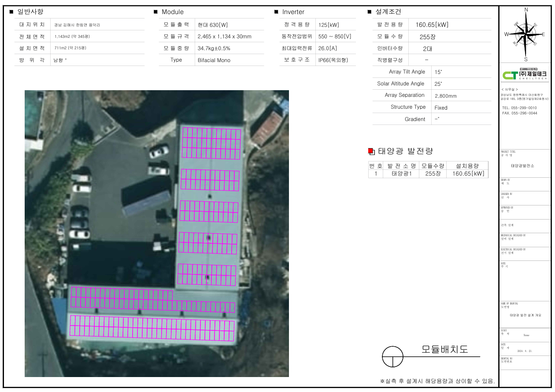Click the square bullet before Module heading
This screenshot has height=392, width=555.
tap(155, 12)
